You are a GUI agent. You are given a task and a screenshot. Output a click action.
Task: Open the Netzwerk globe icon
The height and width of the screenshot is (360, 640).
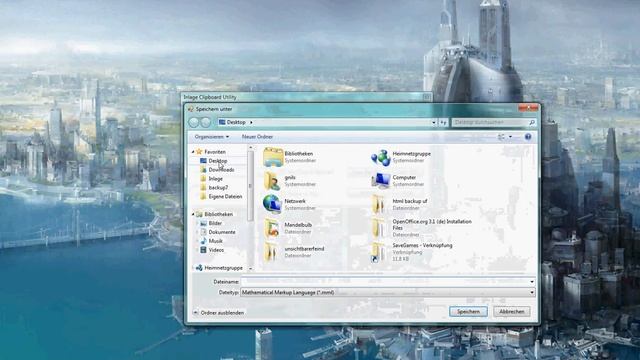click(272, 204)
